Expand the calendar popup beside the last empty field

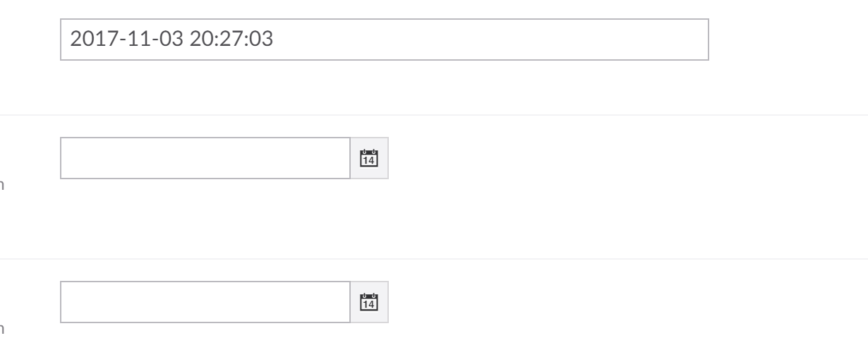point(369,303)
